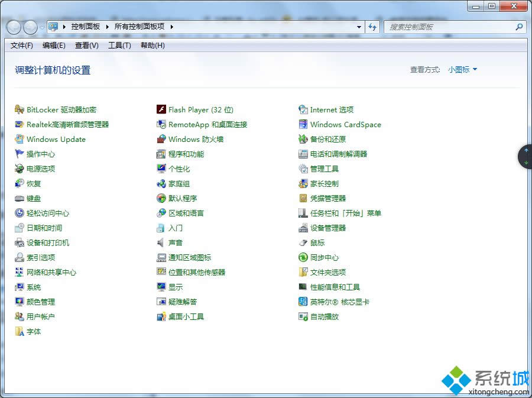The image size is (532, 398).
Task: Open the address bar history dropdown arrow
Action: (x=359, y=27)
